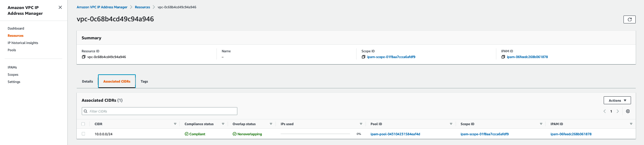The image size is (644, 145).
Task: Open the Resources breadcrumb link
Action: pyautogui.click(x=142, y=7)
